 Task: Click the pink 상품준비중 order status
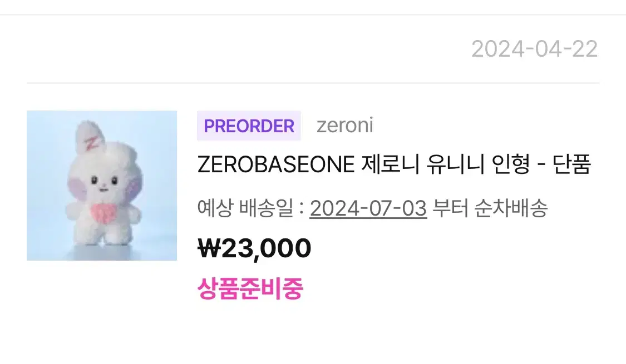tap(250, 288)
